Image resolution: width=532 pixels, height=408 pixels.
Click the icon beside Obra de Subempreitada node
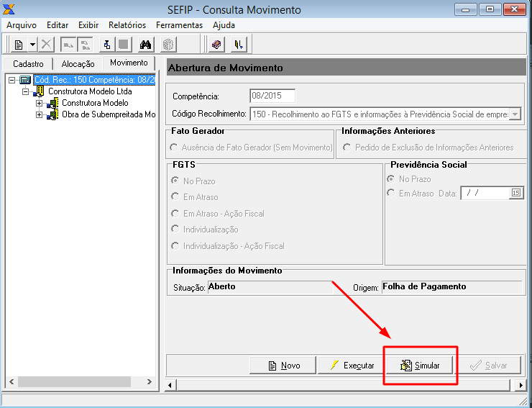coord(52,114)
